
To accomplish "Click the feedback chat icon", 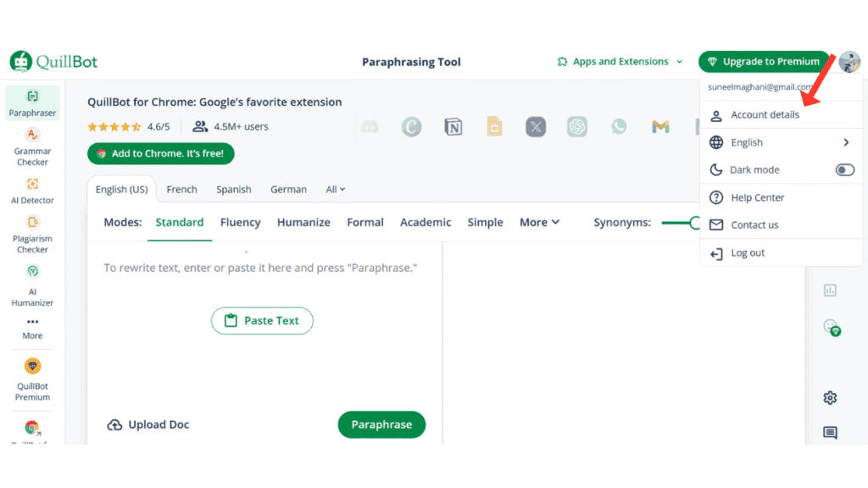I will point(830,433).
